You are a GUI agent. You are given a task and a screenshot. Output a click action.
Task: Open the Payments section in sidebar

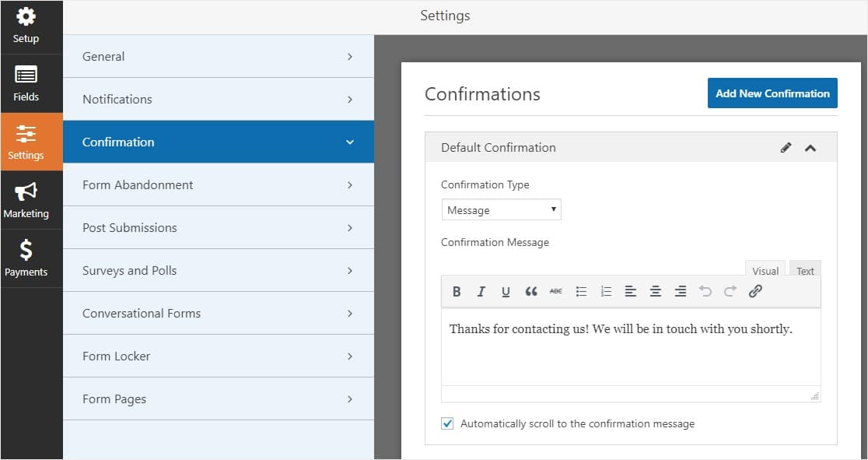click(x=26, y=258)
